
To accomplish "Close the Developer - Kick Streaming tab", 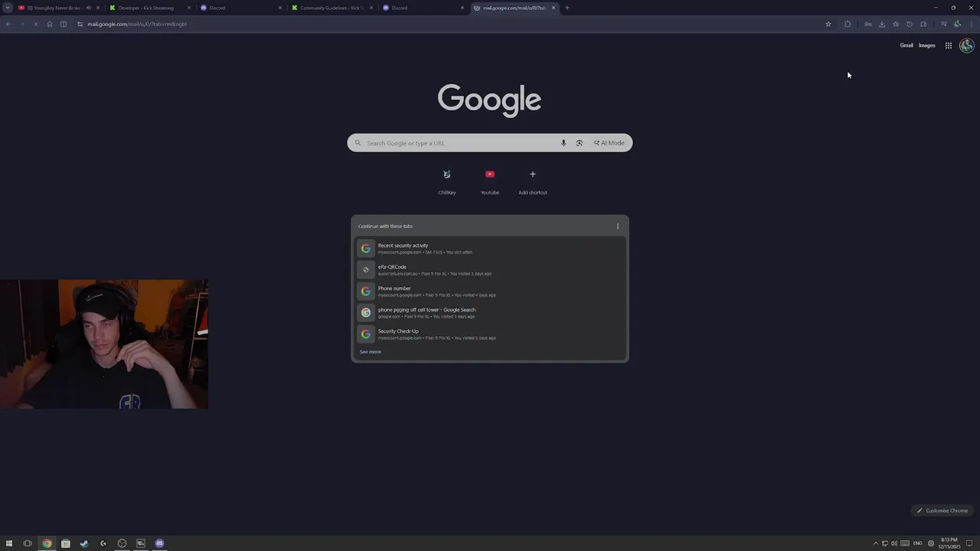I will tap(189, 8).
